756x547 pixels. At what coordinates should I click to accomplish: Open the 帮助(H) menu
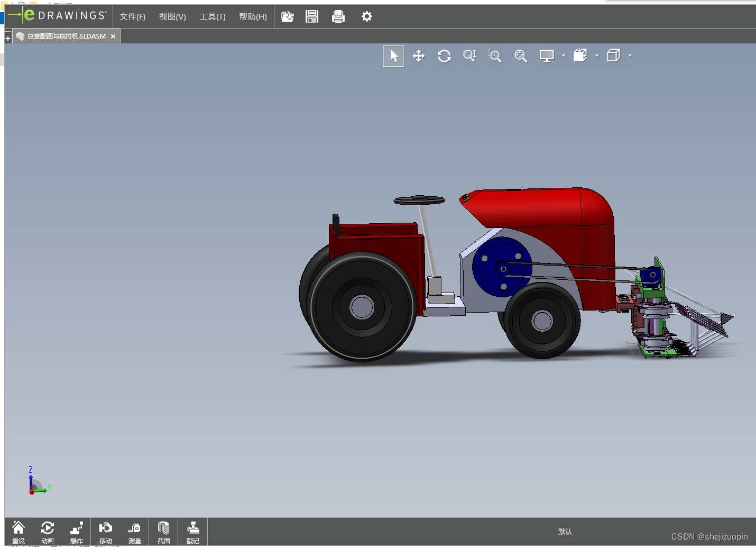point(253,16)
